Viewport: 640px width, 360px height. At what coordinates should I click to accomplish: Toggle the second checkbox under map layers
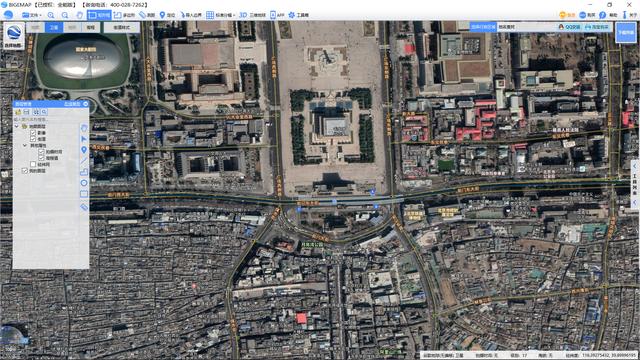[33, 139]
